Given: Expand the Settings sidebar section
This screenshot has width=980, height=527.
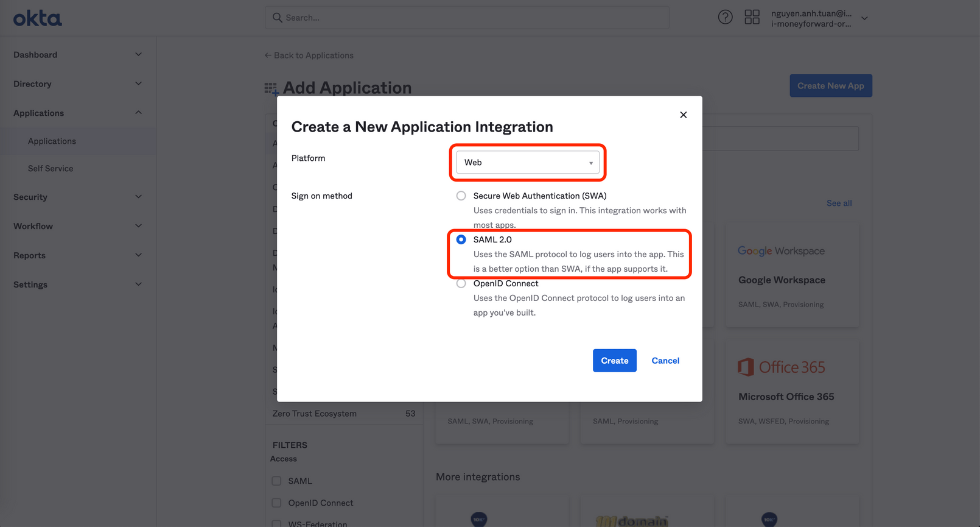Looking at the screenshot, I should tap(78, 285).
